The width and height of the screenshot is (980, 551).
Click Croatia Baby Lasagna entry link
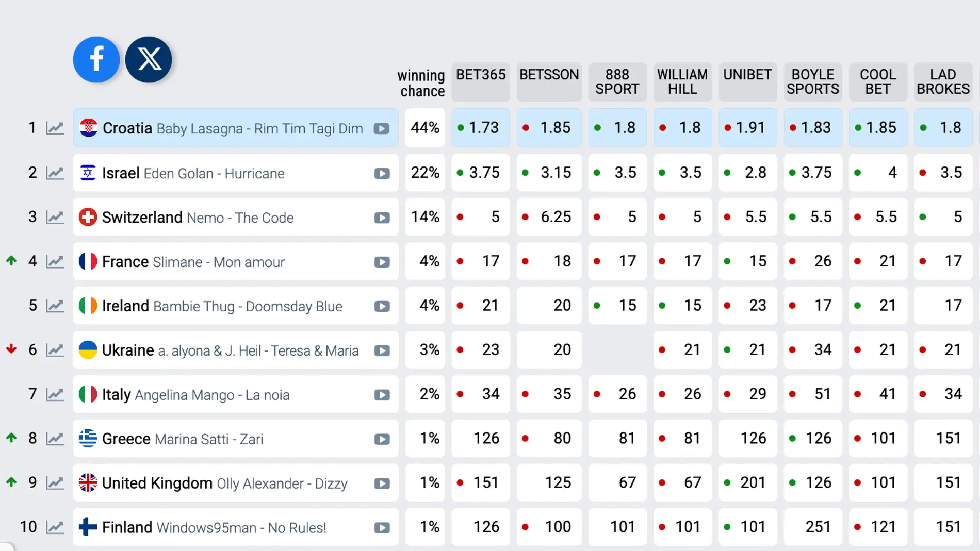tap(232, 128)
